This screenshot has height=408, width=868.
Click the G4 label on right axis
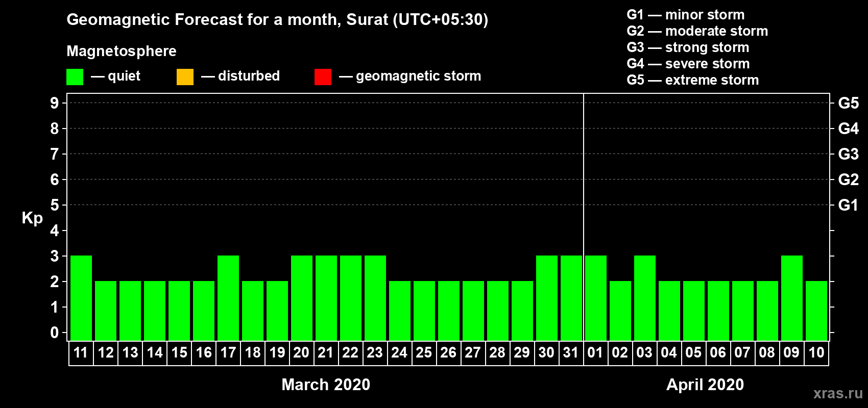point(848,129)
